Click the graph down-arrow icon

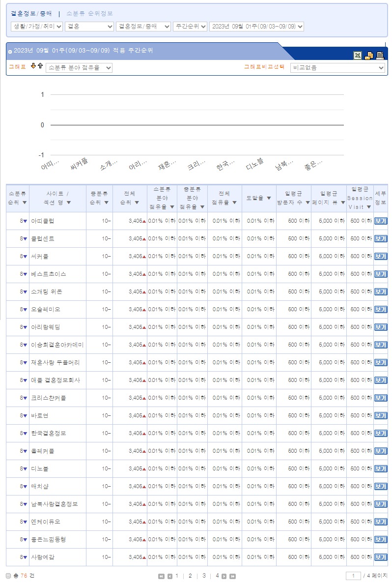coord(33,66)
